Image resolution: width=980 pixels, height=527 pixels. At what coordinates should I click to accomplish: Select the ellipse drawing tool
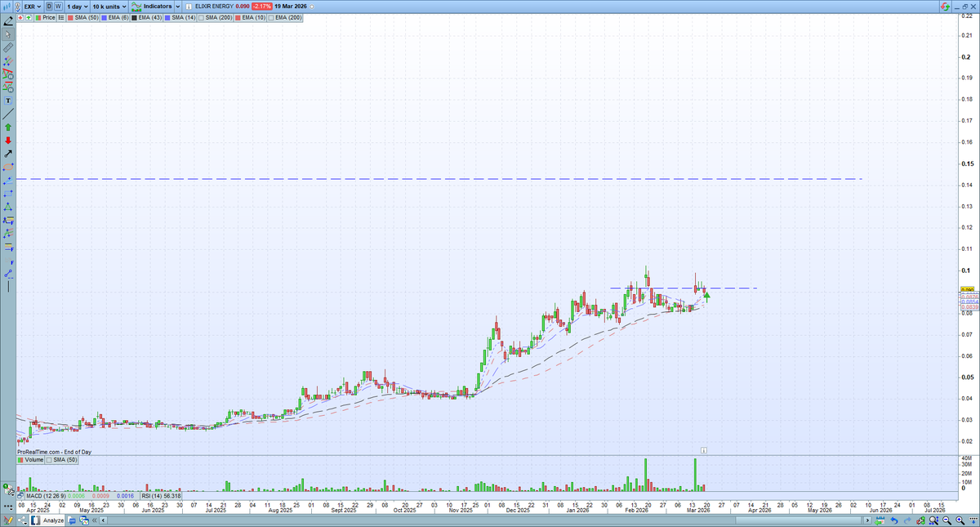8,167
